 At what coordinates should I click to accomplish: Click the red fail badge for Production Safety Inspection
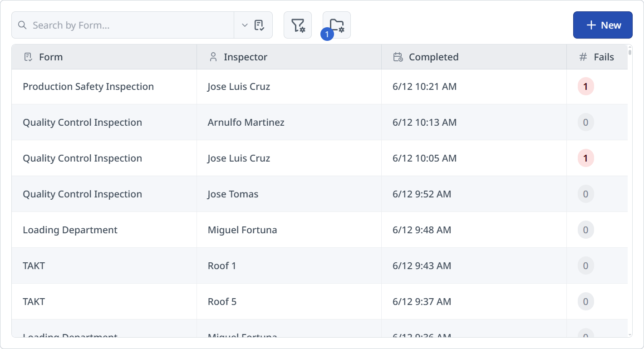pyautogui.click(x=585, y=86)
